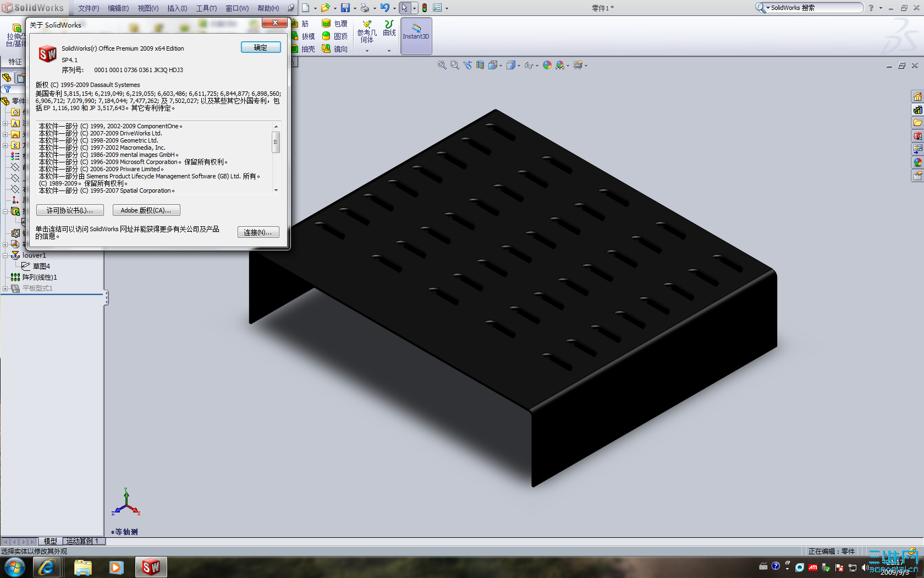Open File Explorer task pane tab
The width and height of the screenshot is (924, 578).
click(x=917, y=123)
